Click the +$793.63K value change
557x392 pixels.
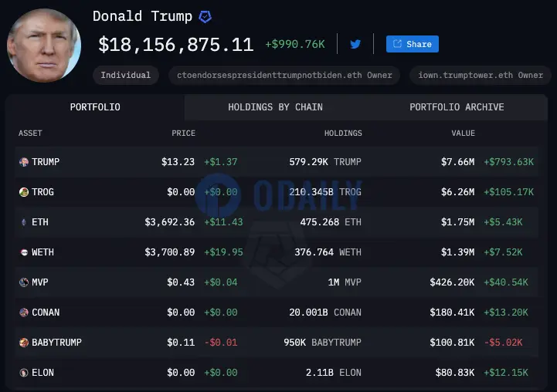pos(508,162)
